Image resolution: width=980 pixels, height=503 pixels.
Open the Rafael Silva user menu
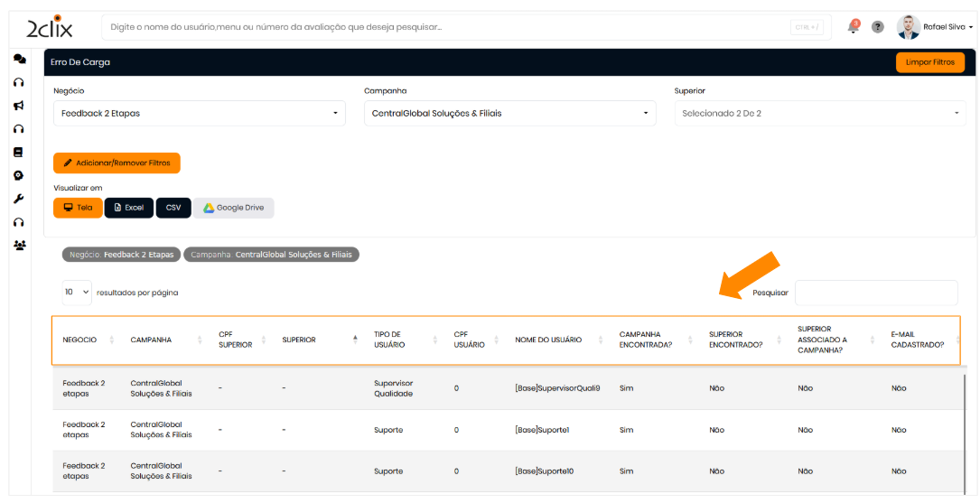click(936, 27)
